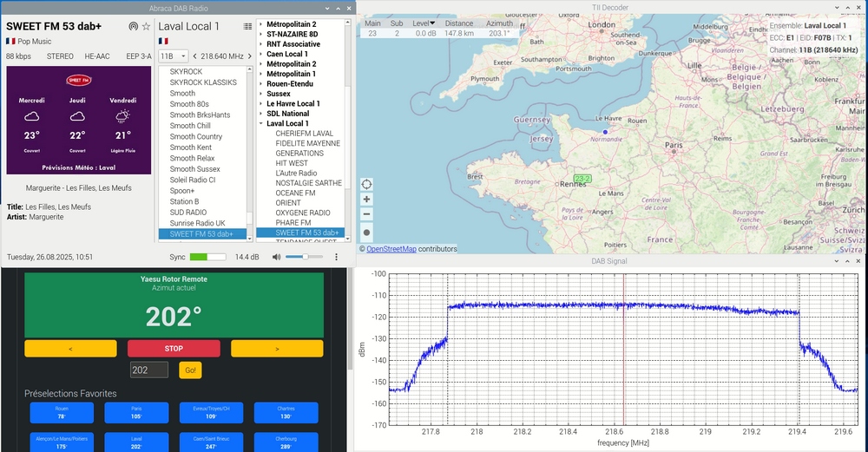Select OXYGENE RADIO in the ensemble tree
The width and height of the screenshot is (868, 452).
tap(302, 213)
